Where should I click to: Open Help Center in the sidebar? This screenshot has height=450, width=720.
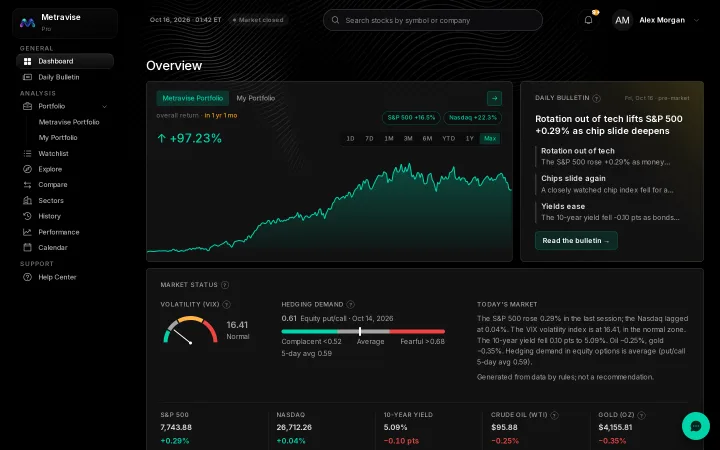[x=65, y=277]
